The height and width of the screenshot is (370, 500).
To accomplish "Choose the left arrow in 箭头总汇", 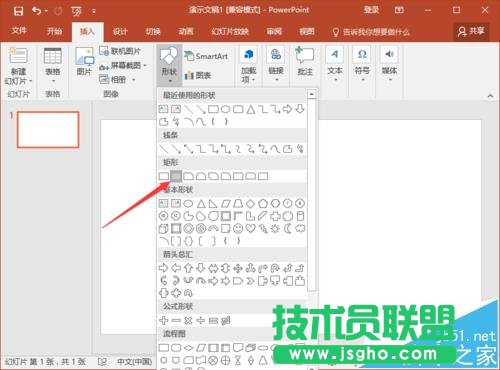I will pos(176,268).
